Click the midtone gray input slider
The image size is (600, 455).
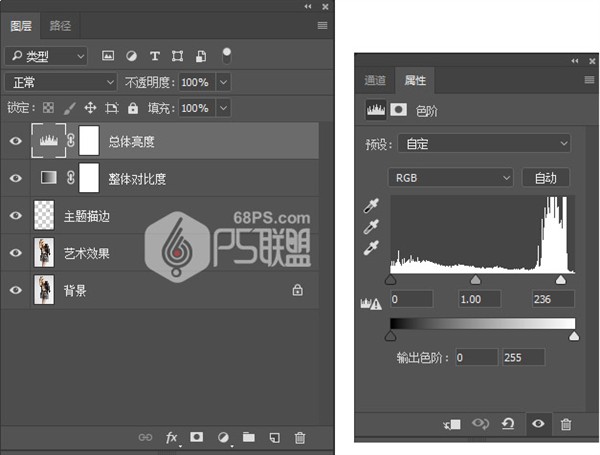coord(475,281)
